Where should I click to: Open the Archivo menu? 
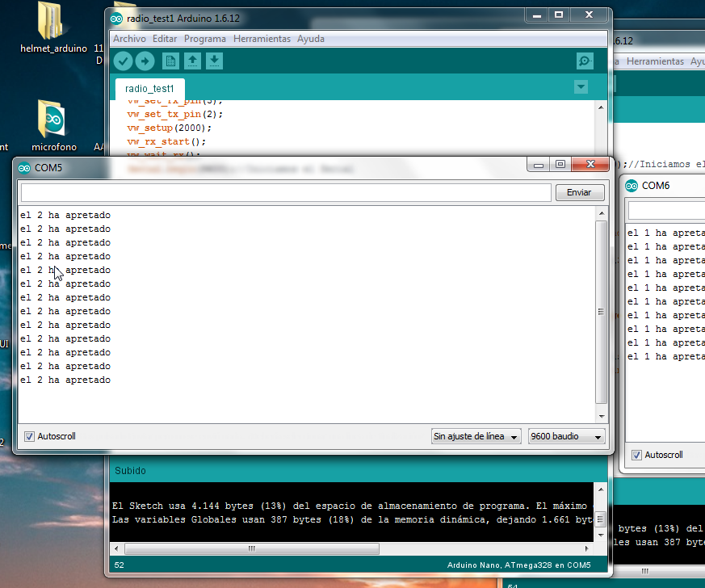click(129, 39)
